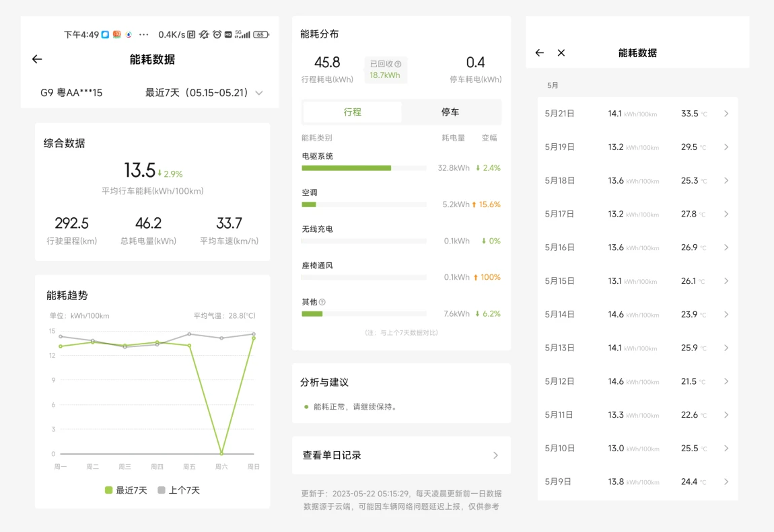Toggle the 上个7天 legend series

coord(178,490)
